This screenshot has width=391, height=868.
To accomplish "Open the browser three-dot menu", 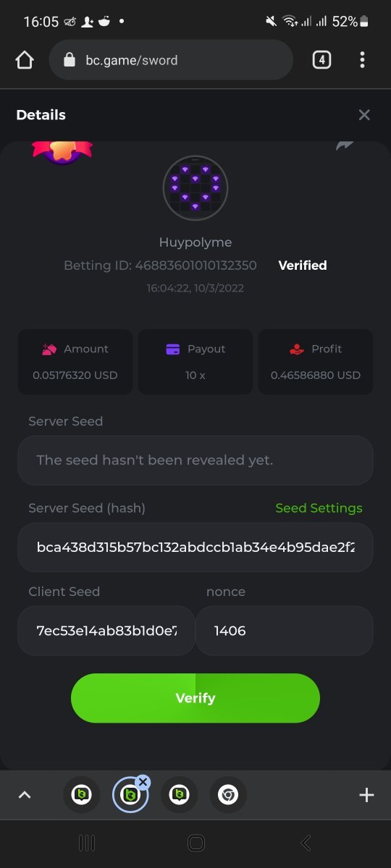I will [x=362, y=60].
